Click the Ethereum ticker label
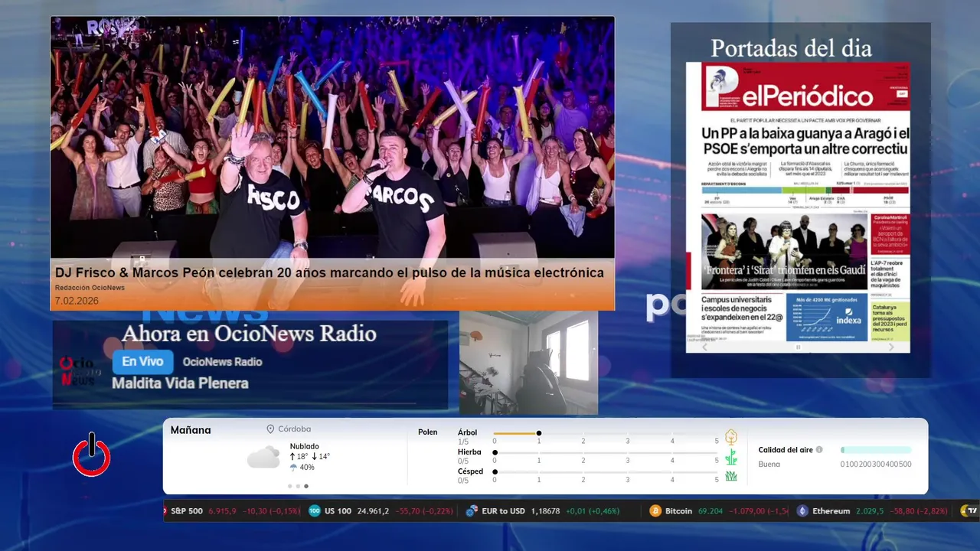This screenshot has height=551, width=980. pos(831,510)
